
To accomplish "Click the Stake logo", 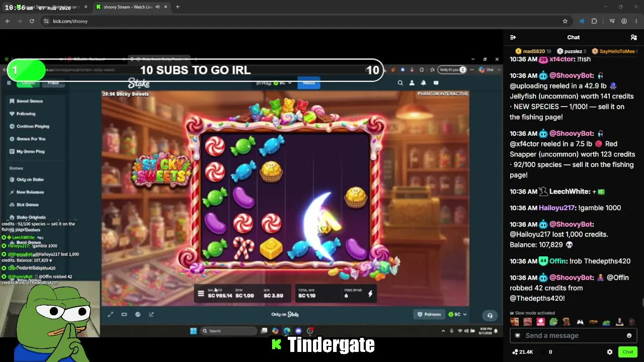I will [x=139, y=83].
